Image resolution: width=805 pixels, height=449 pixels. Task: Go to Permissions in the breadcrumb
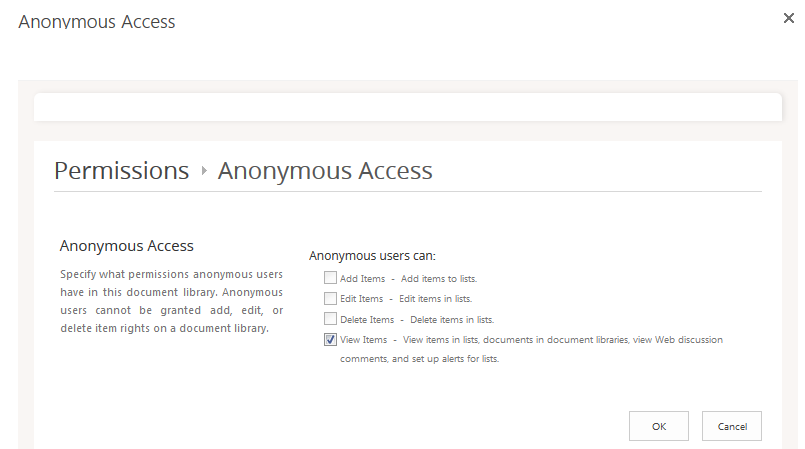(x=121, y=171)
